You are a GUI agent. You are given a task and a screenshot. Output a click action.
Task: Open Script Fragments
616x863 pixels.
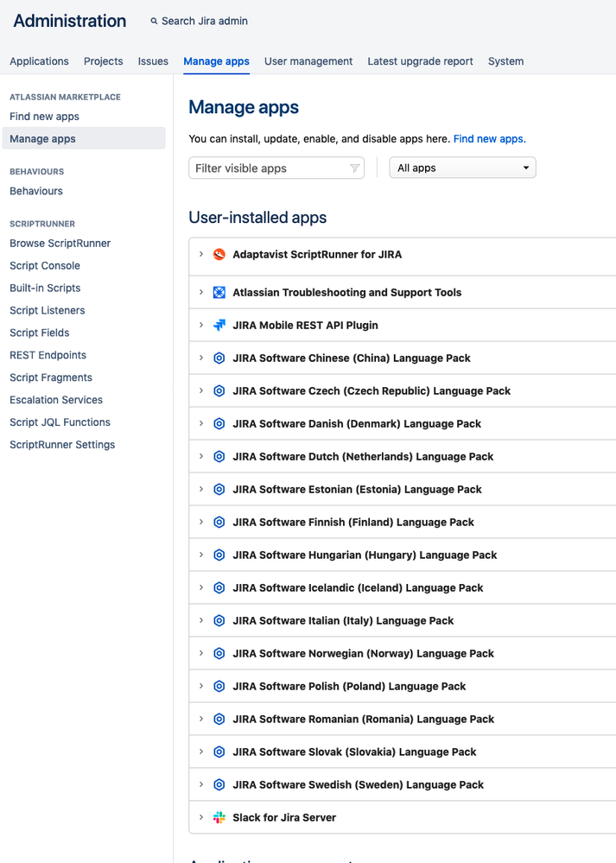51,378
